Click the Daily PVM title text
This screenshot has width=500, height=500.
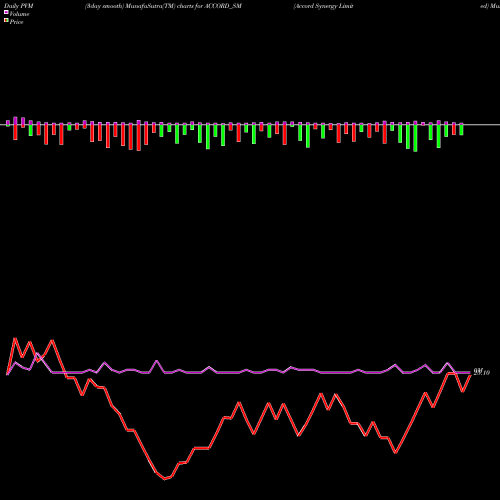[19, 6]
